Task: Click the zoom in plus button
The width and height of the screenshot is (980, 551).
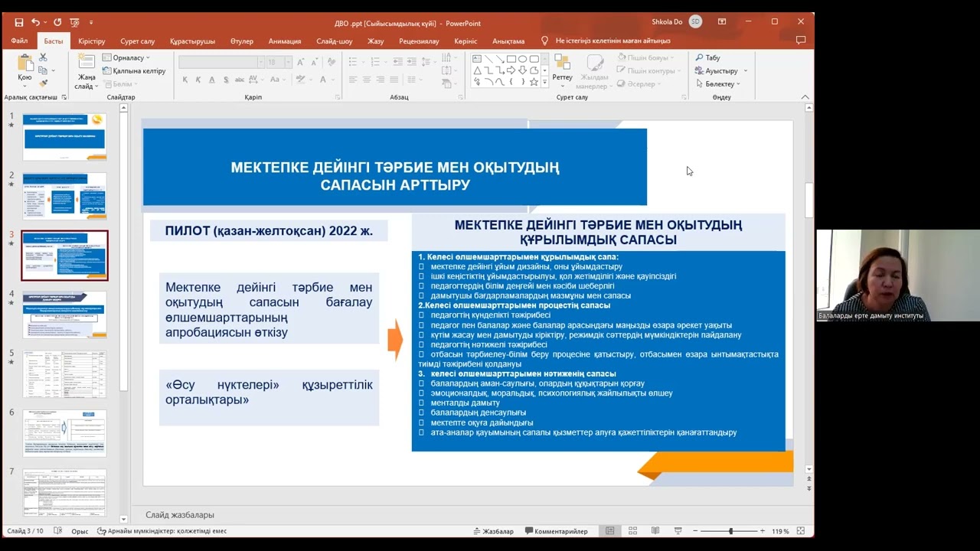Action: [763, 531]
